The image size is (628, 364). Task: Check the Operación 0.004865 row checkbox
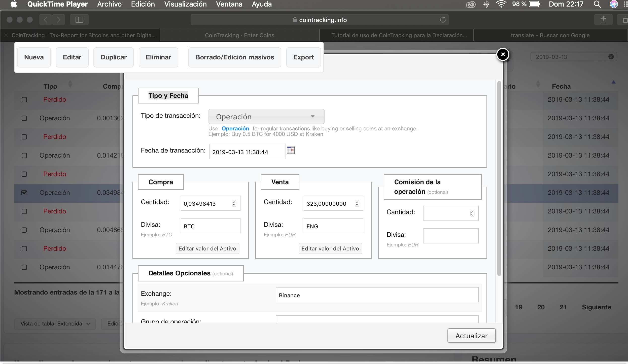click(x=24, y=230)
